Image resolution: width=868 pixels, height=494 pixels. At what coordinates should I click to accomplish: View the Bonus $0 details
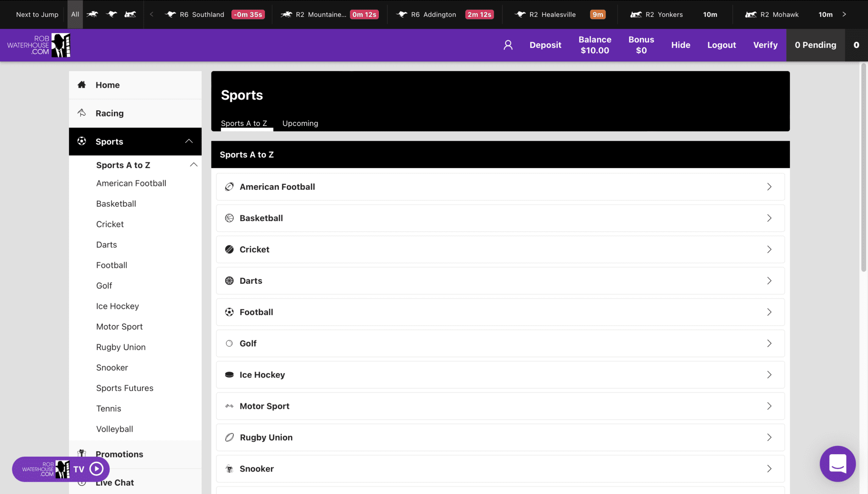click(641, 45)
